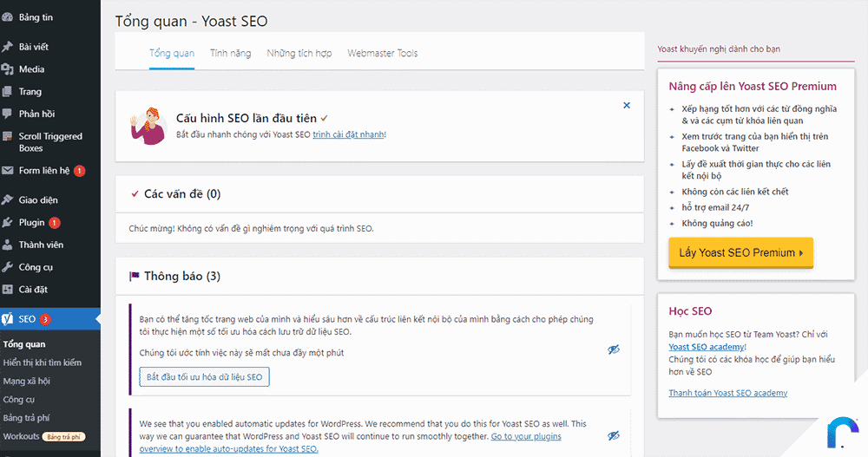Click the Bắt đầu tối ưu hóa dữ liệu SEO button
The height and width of the screenshot is (457, 868).
click(204, 376)
